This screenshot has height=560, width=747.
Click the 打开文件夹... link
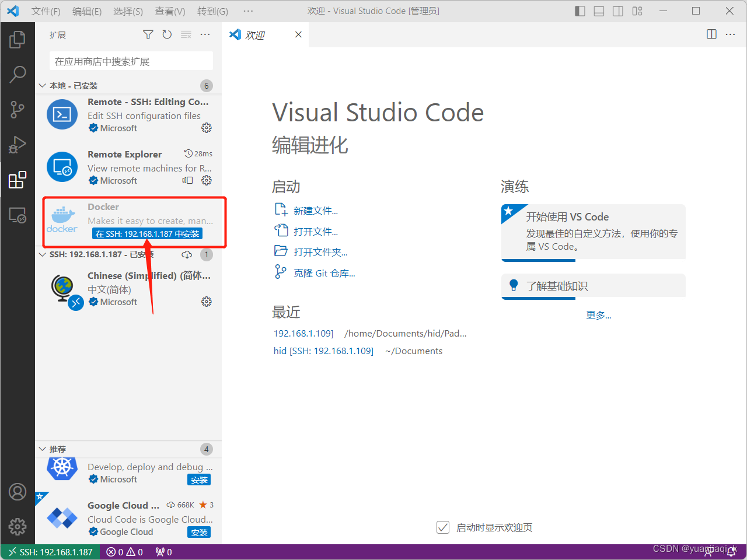coord(320,252)
